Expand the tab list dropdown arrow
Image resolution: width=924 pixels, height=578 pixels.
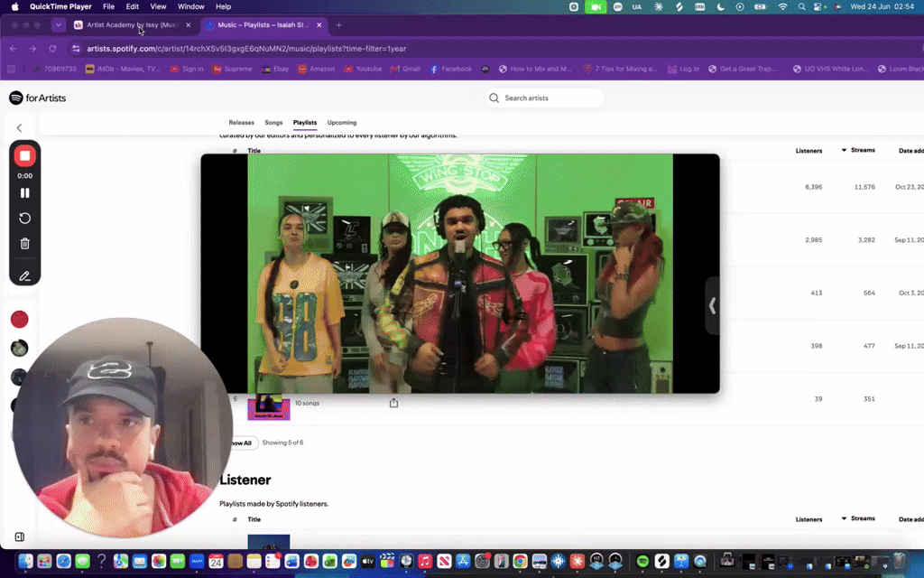[58, 24]
